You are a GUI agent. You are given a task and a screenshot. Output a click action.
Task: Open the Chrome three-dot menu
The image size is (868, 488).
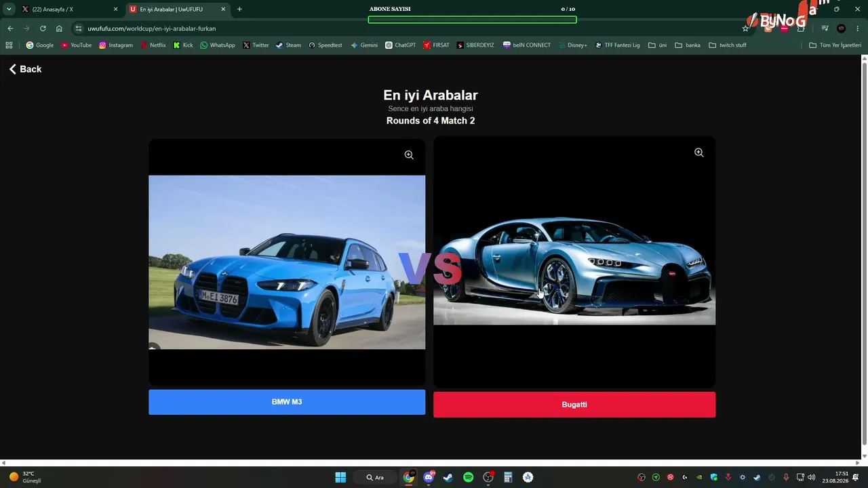[858, 28]
